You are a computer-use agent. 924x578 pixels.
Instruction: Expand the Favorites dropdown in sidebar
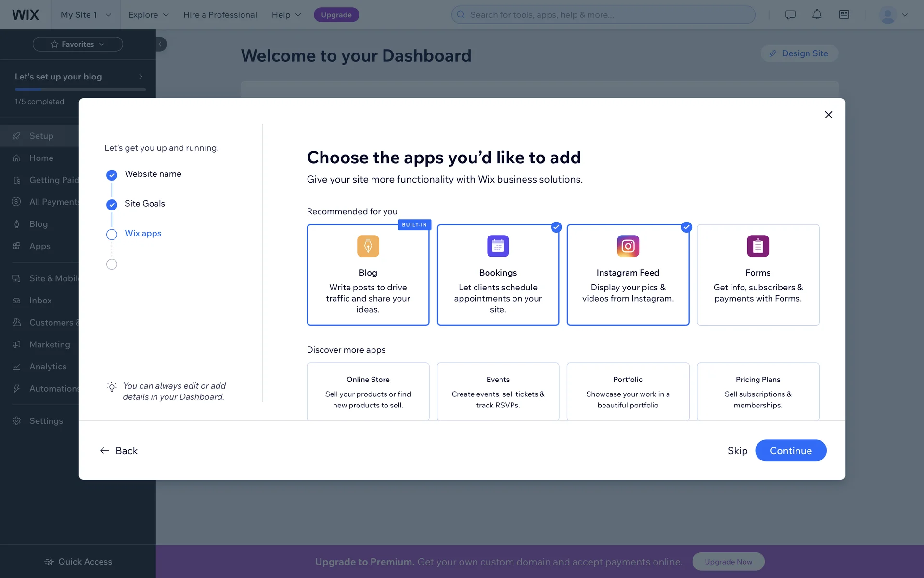click(x=77, y=44)
